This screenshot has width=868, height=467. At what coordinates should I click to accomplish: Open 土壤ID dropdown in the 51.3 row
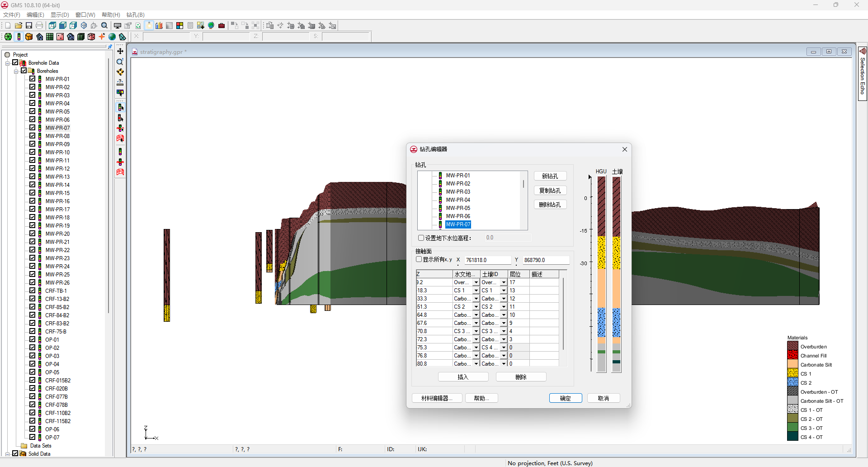tap(503, 307)
